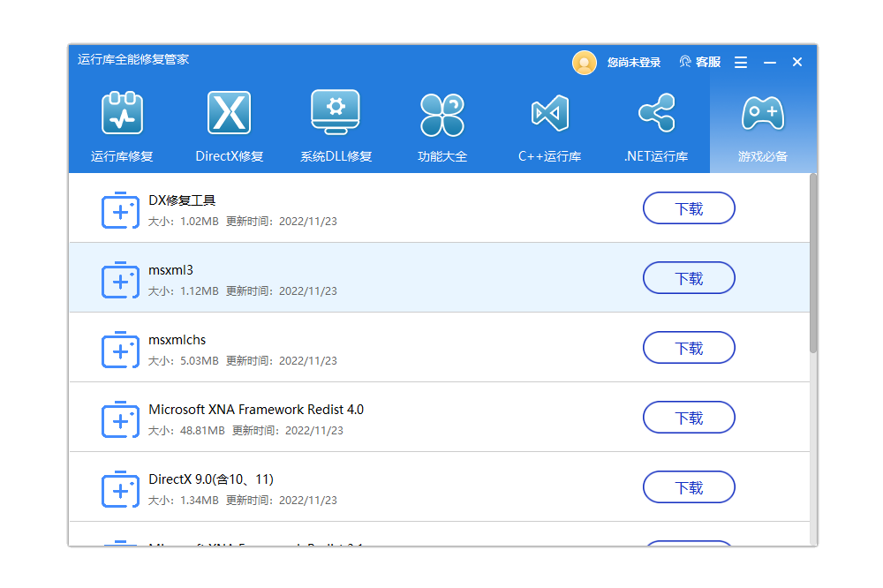Open the hamburger menu
Viewport: 883px width, 588px height.
pyautogui.click(x=741, y=62)
